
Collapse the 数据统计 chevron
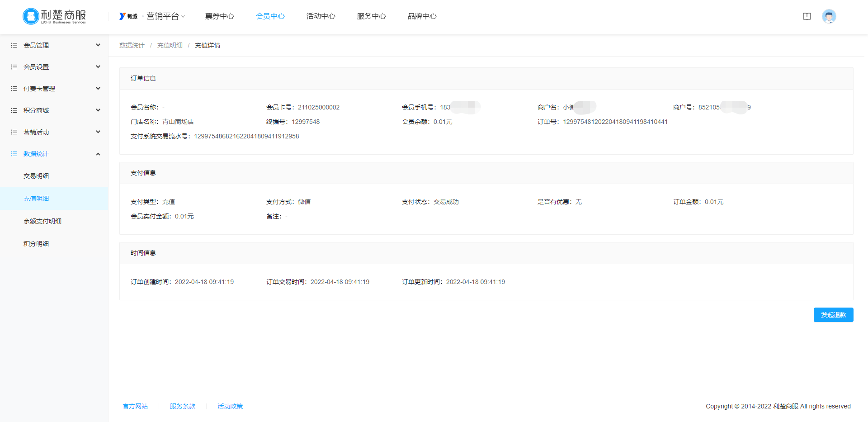pos(98,154)
